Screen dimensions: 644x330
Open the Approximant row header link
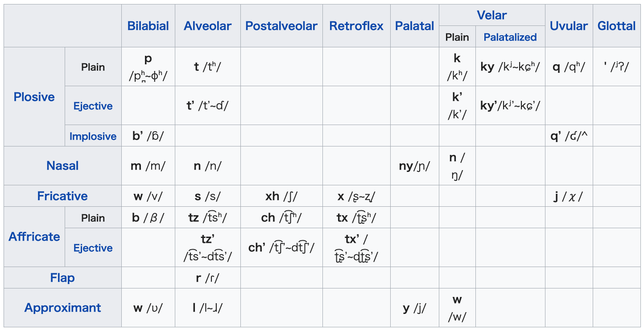62,308
